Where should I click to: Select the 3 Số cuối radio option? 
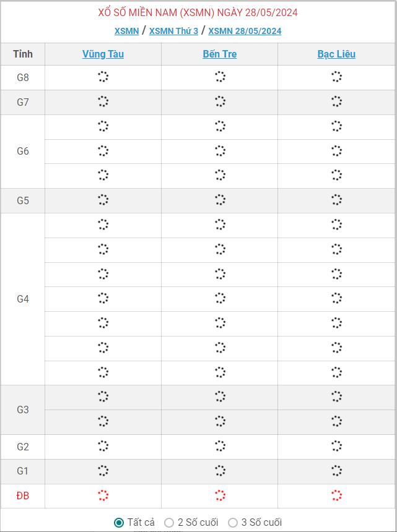coord(233,523)
